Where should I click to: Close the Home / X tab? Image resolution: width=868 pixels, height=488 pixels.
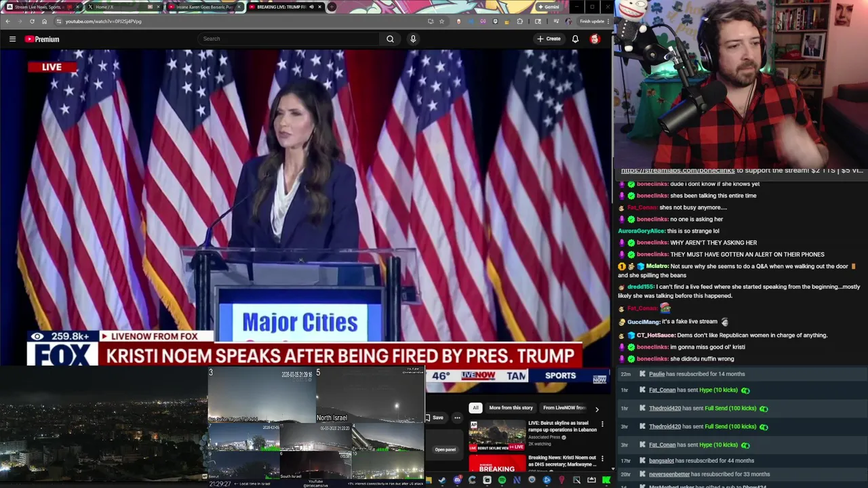[158, 7]
